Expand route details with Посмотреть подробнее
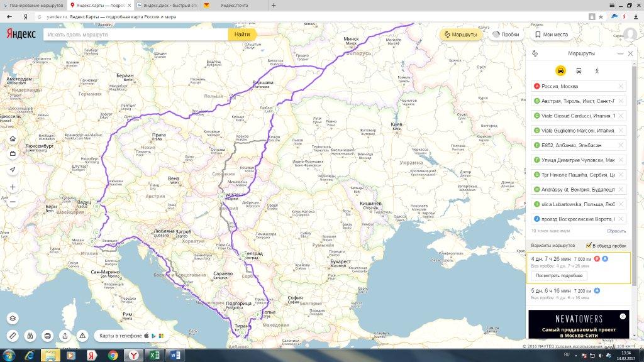Image resolution: width=644 pixels, height=362 pixels. point(559,275)
